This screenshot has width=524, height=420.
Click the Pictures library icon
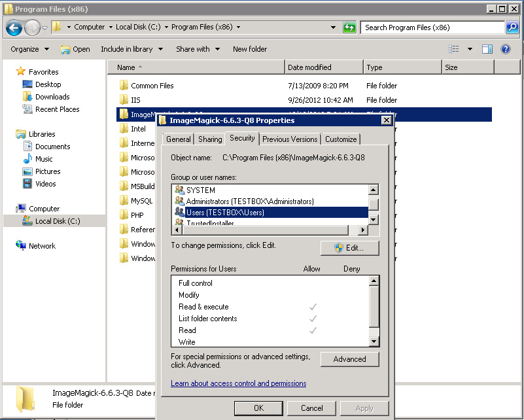tap(27, 171)
